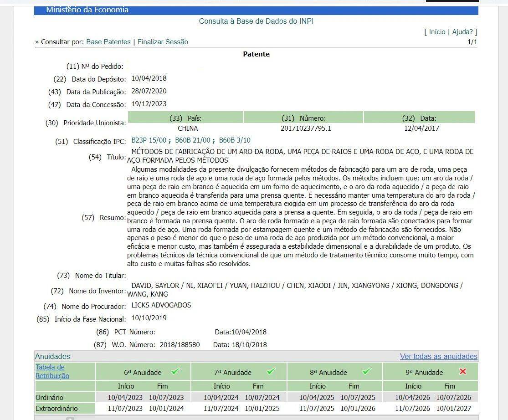The height and width of the screenshot is (420, 508).
Task: Open the Ajuda? help link
Action: coord(462,32)
